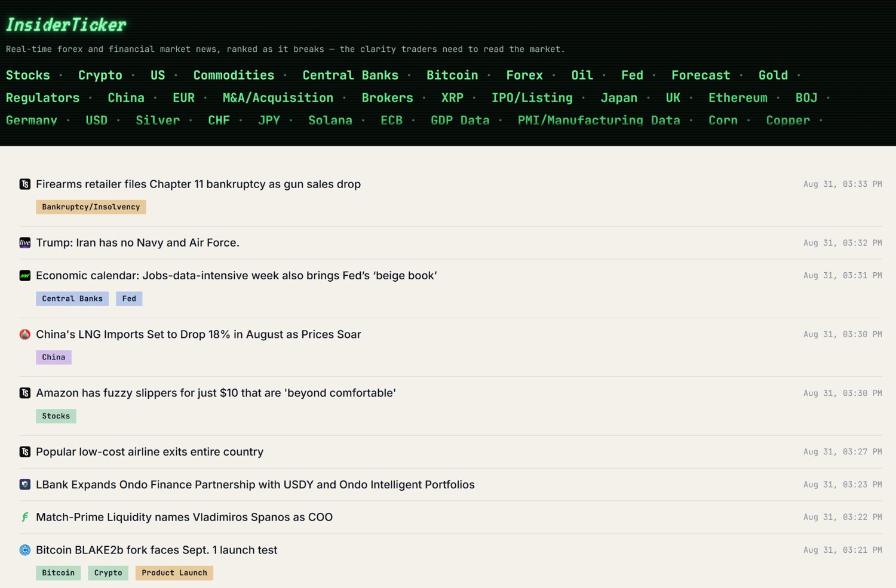Select the Regulators category
This screenshot has height=588, width=896.
pyautogui.click(x=43, y=98)
